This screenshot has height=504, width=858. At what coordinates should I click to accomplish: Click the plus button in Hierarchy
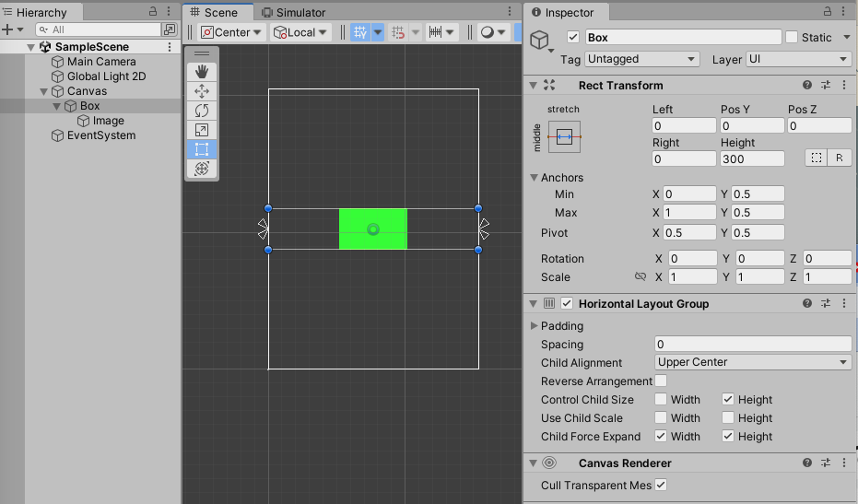tap(7, 29)
